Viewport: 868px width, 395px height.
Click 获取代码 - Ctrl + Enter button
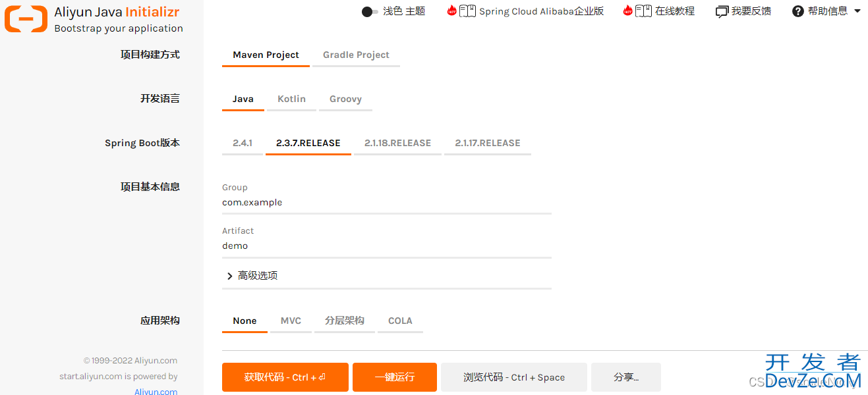(x=285, y=377)
